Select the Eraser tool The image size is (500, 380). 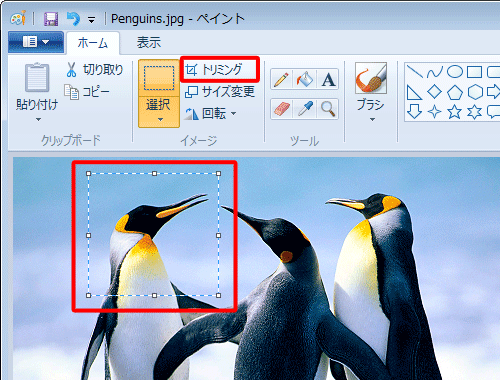(281, 109)
